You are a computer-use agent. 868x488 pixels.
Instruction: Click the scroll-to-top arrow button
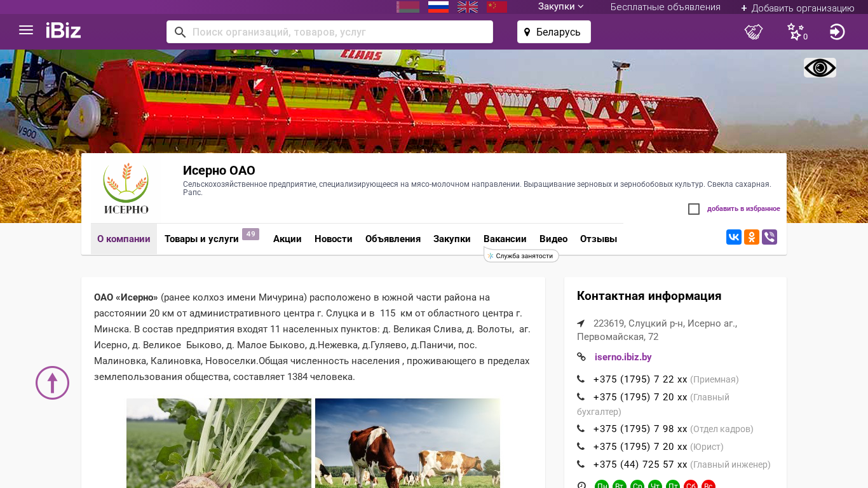pyautogui.click(x=52, y=383)
